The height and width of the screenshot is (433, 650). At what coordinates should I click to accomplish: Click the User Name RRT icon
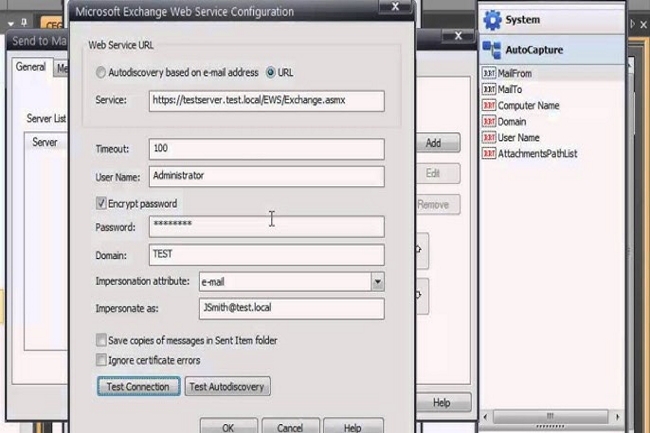(x=489, y=137)
